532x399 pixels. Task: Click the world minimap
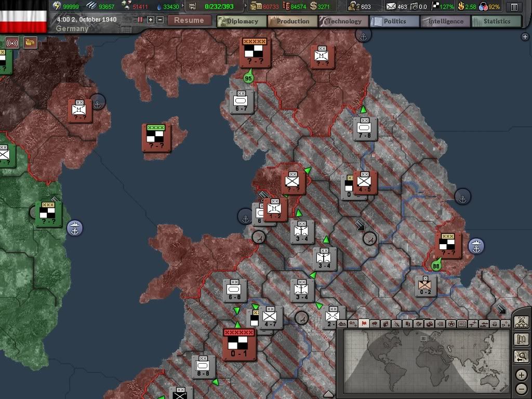coord(425,361)
